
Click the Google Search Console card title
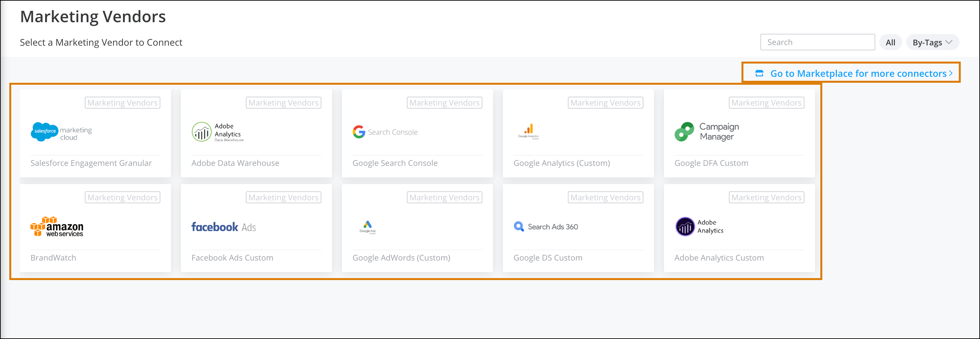pyautogui.click(x=395, y=163)
